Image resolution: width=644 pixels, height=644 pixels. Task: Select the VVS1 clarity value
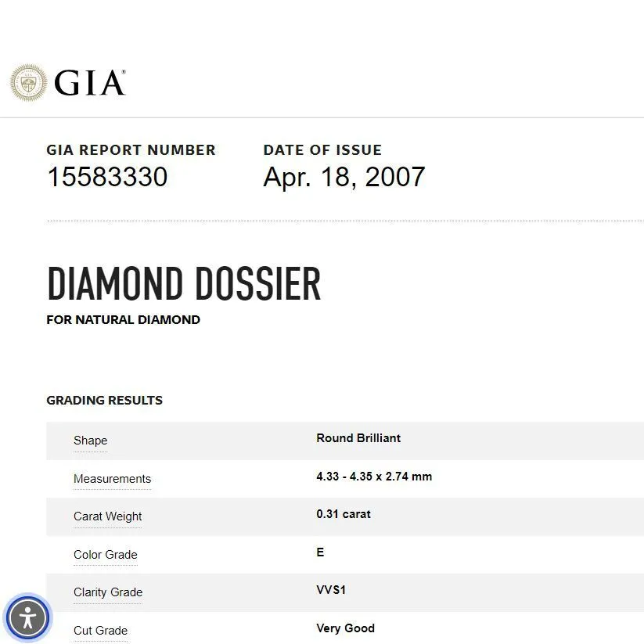331,590
